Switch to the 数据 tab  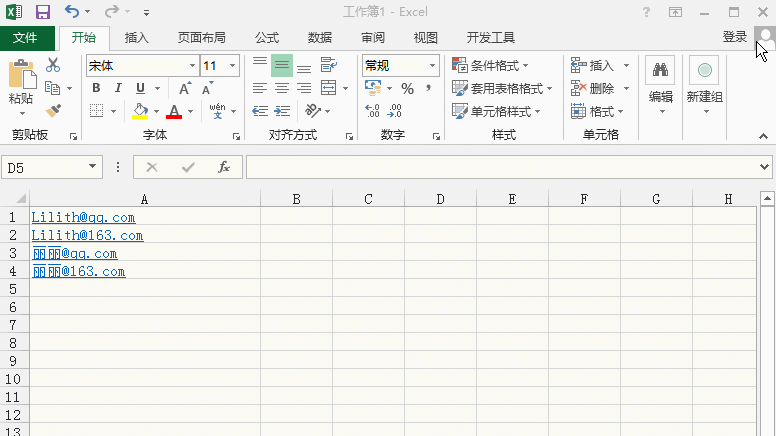coord(320,38)
